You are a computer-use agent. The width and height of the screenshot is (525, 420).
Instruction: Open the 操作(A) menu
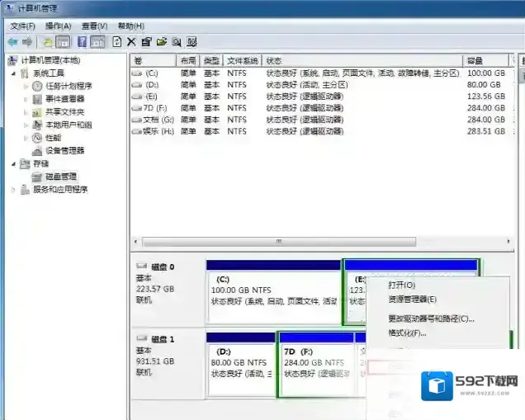(59, 26)
